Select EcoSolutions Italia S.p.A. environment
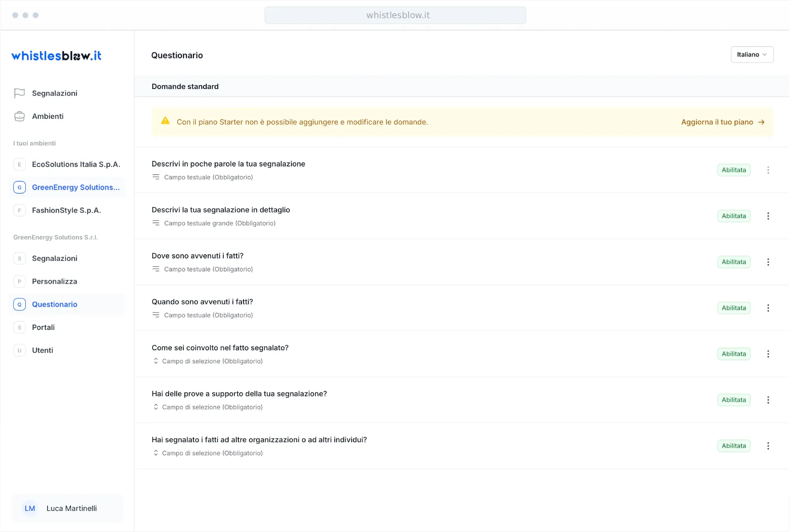 [x=76, y=164]
